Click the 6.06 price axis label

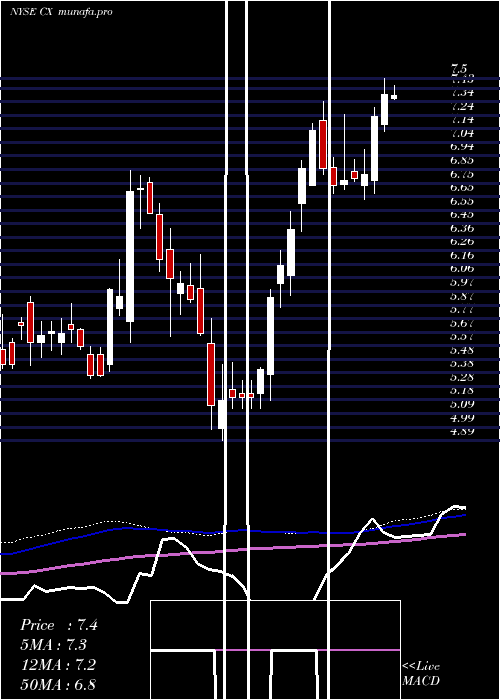[x=462, y=268]
